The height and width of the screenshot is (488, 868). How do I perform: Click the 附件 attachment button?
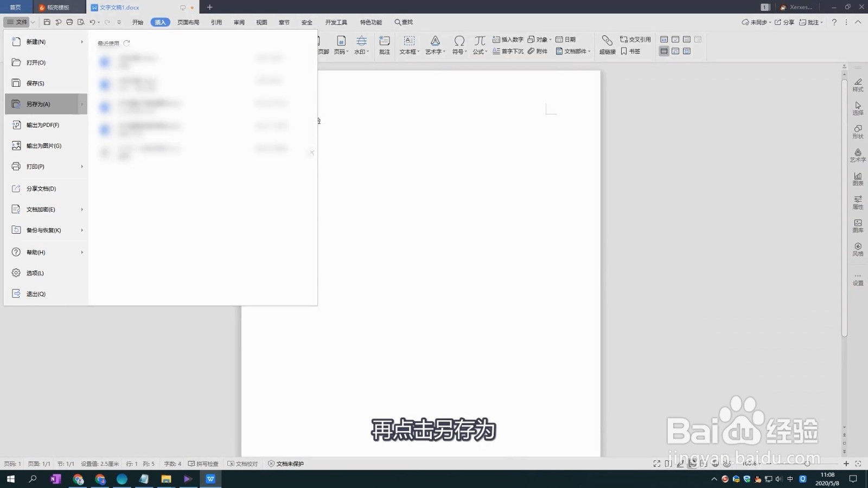click(x=538, y=52)
